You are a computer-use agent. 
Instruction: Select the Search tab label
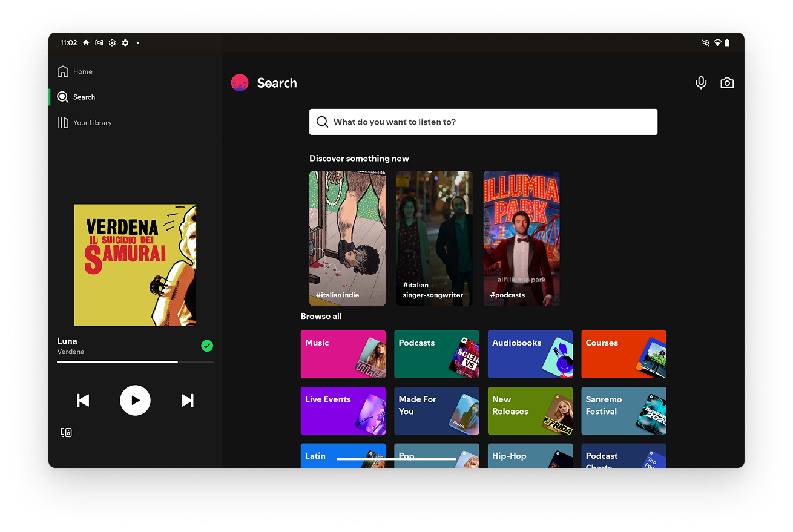click(x=84, y=97)
